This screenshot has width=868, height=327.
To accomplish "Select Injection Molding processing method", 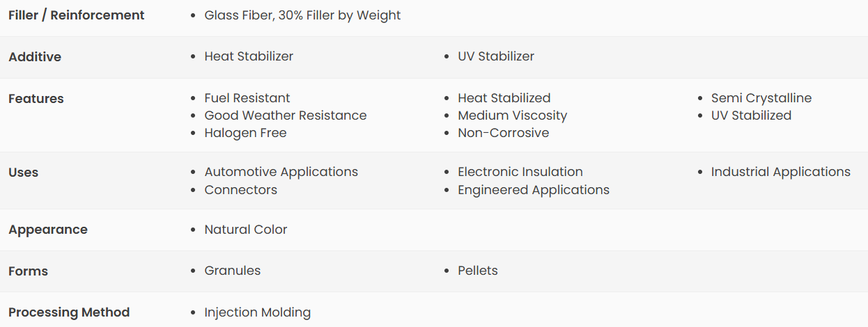I will point(258,312).
